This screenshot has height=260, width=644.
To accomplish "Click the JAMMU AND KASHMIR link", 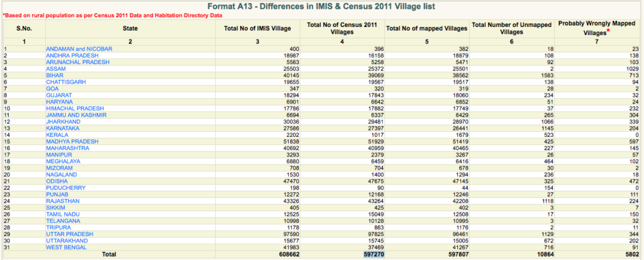I will 76,115.
